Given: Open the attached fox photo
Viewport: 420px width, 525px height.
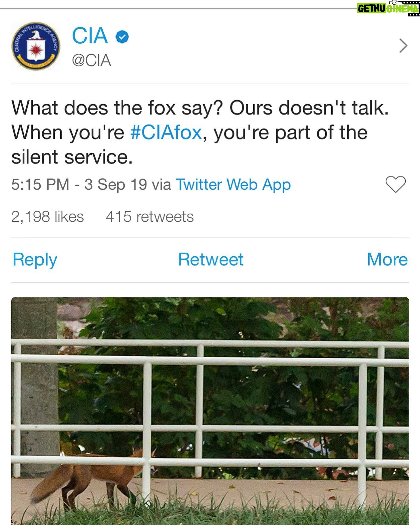Looking at the screenshot, I should [x=210, y=388].
